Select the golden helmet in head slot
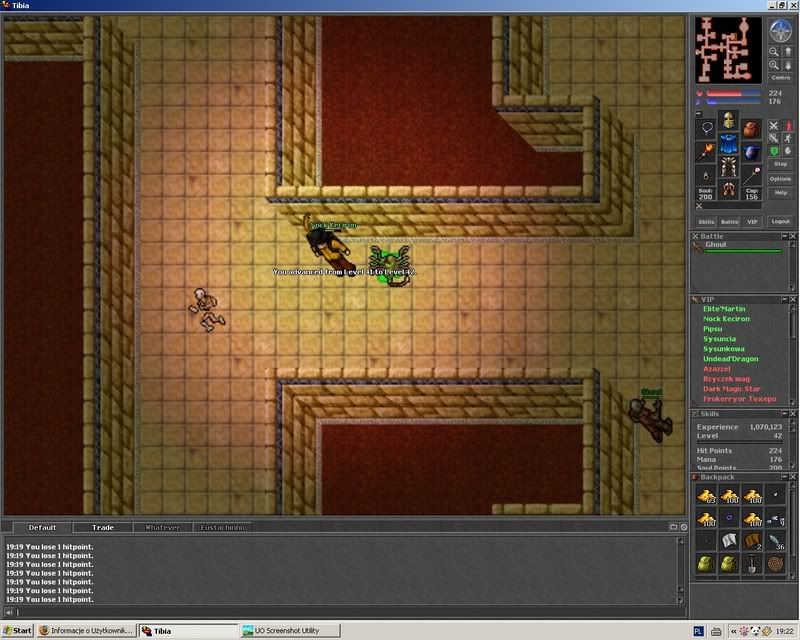This screenshot has width=800, height=640. click(x=729, y=120)
